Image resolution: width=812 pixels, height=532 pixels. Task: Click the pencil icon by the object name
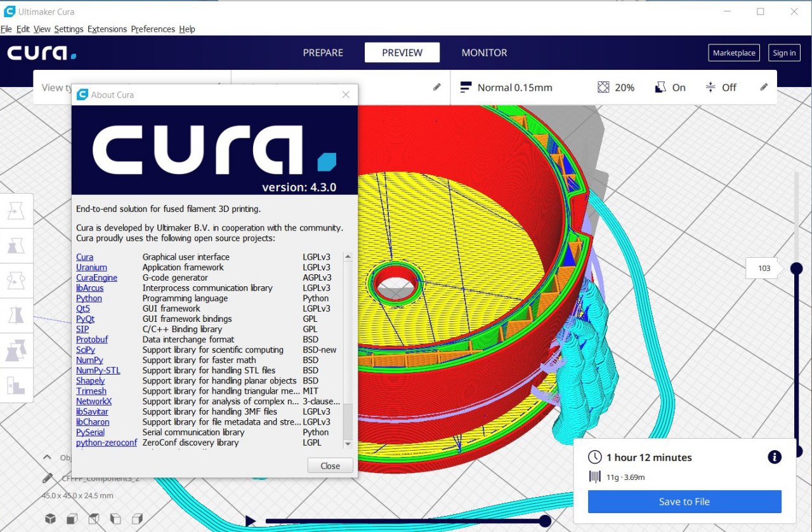pyautogui.click(x=48, y=478)
